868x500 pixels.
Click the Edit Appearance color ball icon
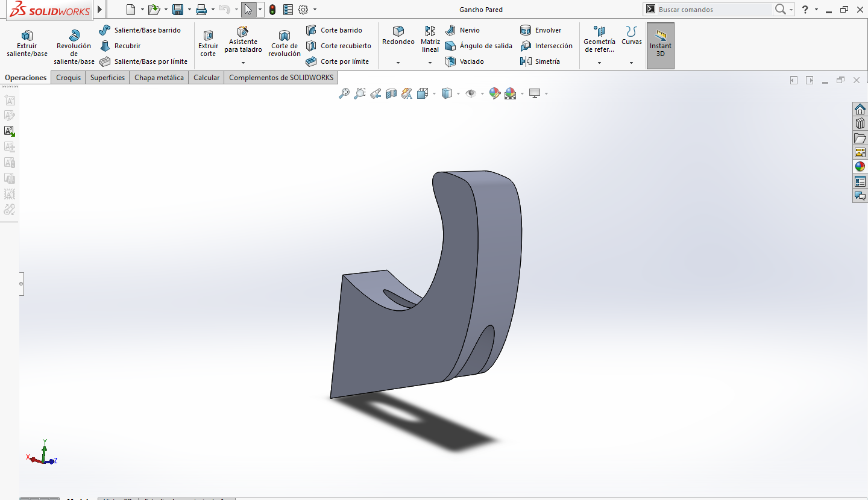(x=495, y=93)
